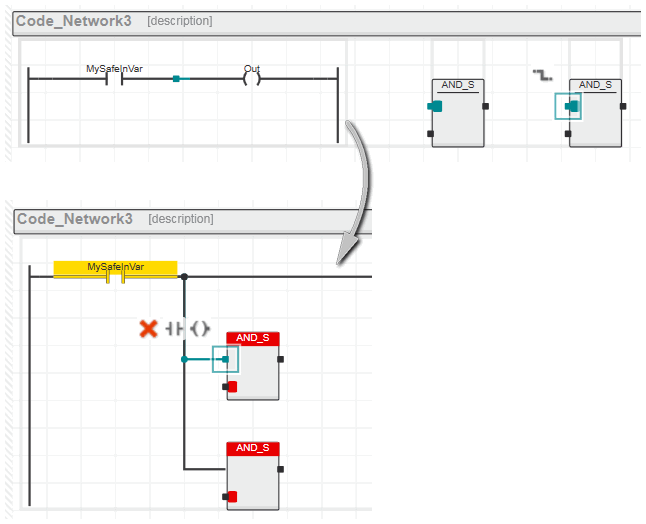
Task: Edit the [description] field in lower network header
Action: pyautogui.click(x=180, y=219)
